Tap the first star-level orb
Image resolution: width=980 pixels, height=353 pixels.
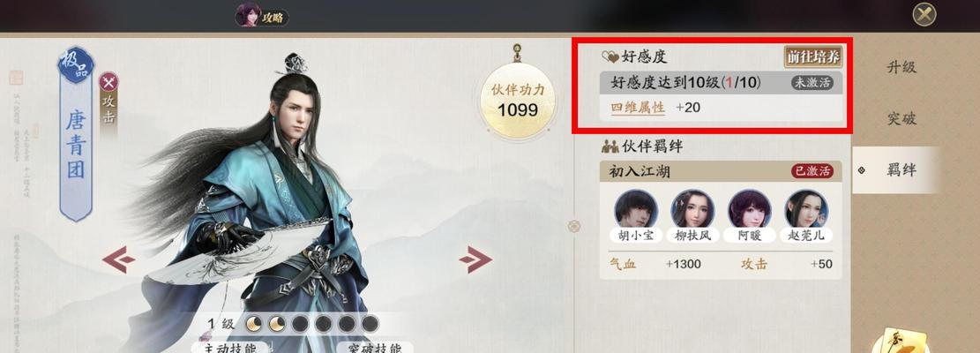(x=254, y=324)
